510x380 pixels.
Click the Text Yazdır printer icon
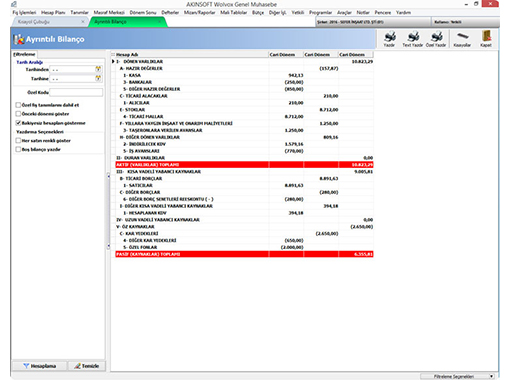point(413,37)
